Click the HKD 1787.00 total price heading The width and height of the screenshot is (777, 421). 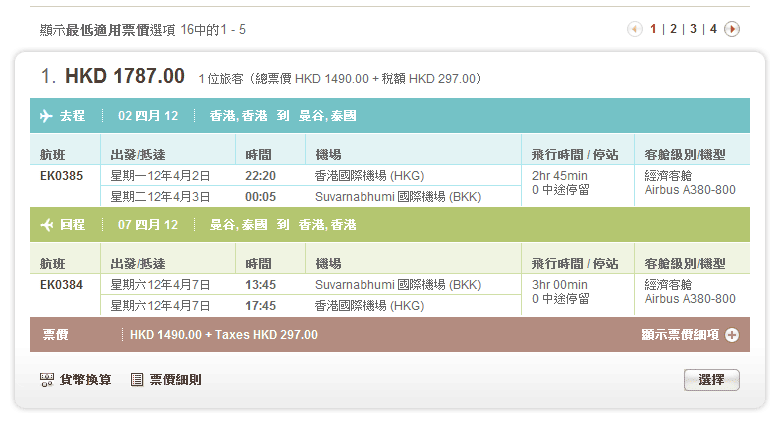click(124, 76)
